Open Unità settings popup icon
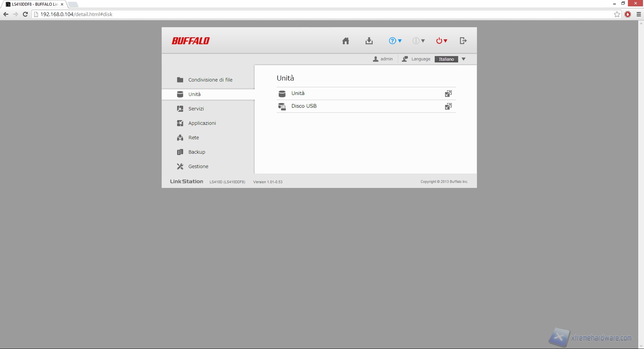Image resolution: width=644 pixels, height=349 pixels. coord(448,94)
